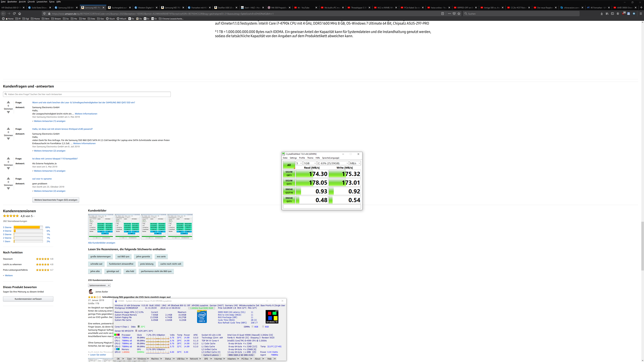
Task: Open the Firefox downloads arrow icon
Action: [x=602, y=13]
